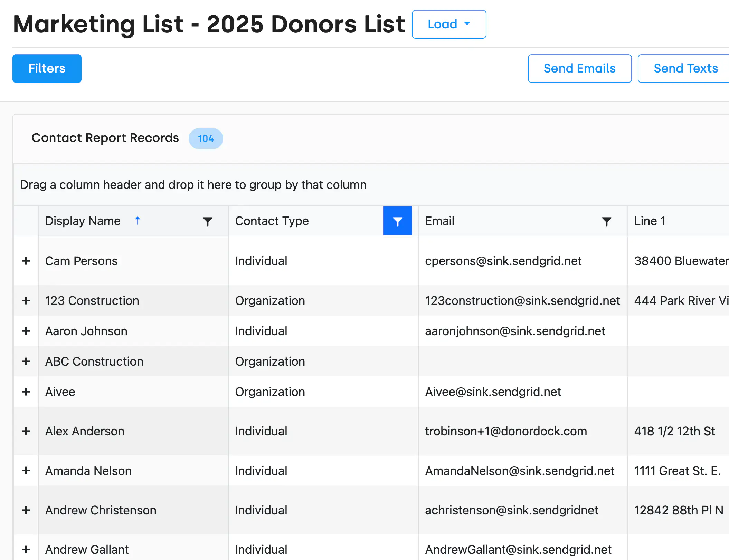This screenshot has height=560, width=729.
Task: Expand the Aivee organization row
Action: point(26,392)
